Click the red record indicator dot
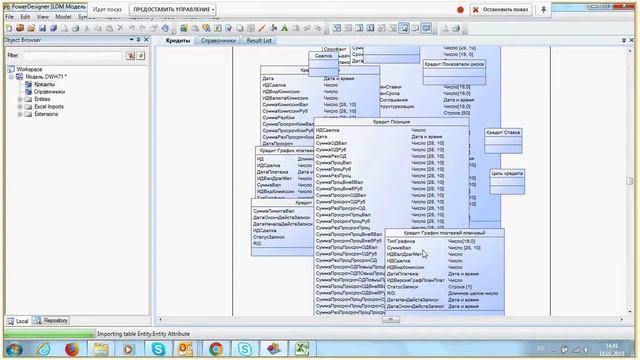This screenshot has height=360, width=640. coord(460,10)
